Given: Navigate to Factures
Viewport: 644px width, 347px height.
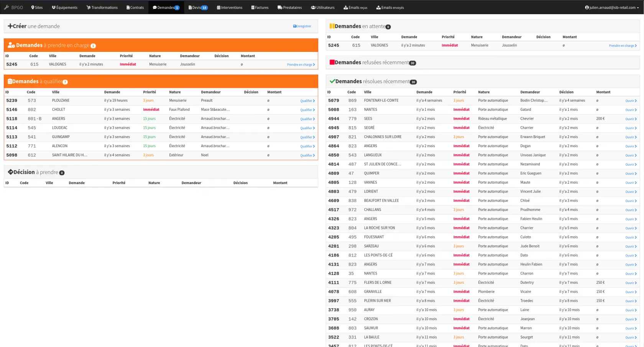Looking at the screenshot, I should (260, 7).
